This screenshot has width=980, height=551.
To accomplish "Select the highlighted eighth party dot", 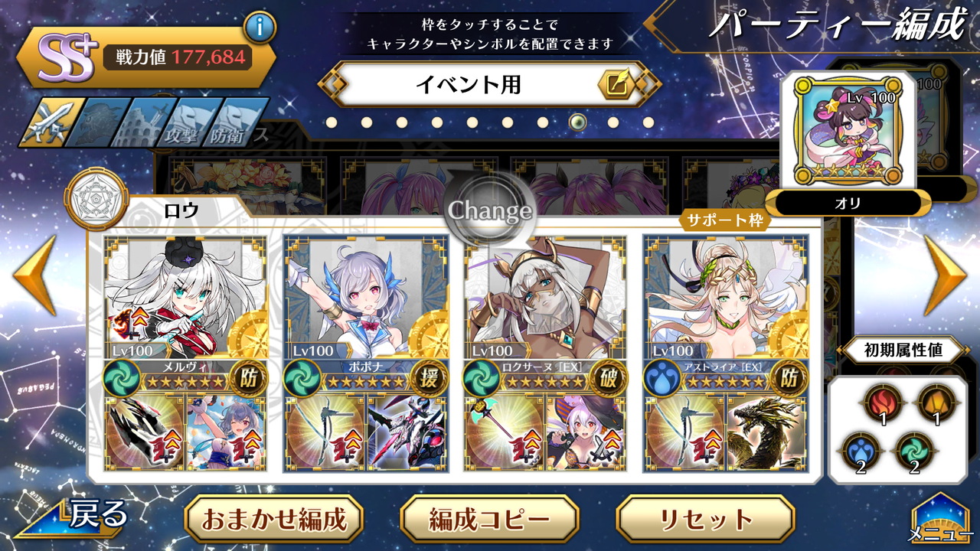I will tap(578, 122).
